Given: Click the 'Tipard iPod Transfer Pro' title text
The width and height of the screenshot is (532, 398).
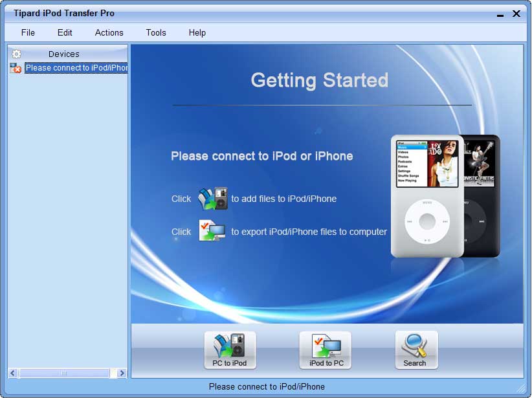Looking at the screenshot, I should pyautogui.click(x=64, y=13).
